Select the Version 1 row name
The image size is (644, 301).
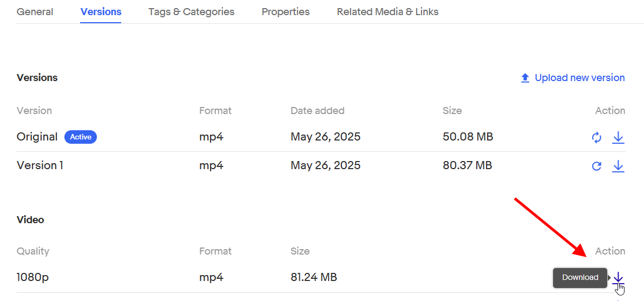(x=40, y=166)
